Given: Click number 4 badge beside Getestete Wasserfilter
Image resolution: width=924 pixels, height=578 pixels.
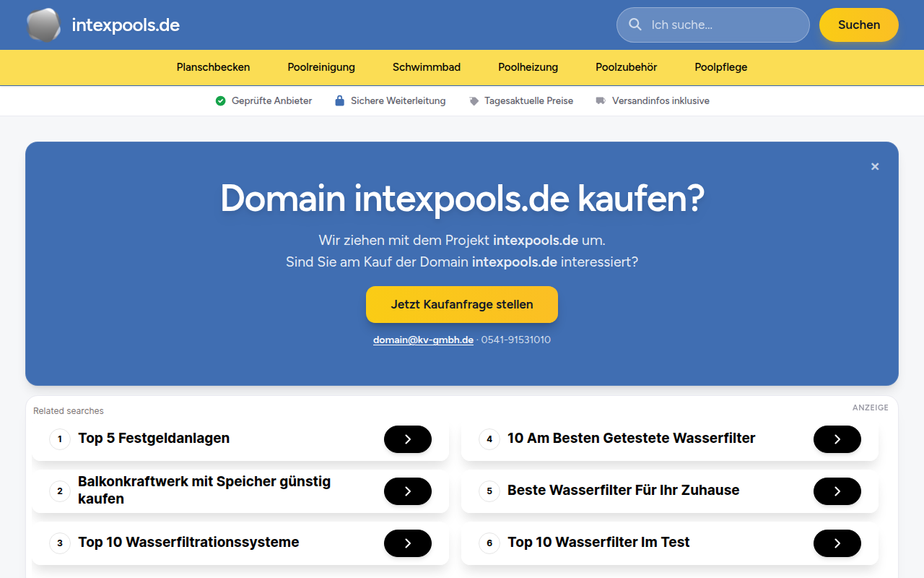Looking at the screenshot, I should [489, 439].
